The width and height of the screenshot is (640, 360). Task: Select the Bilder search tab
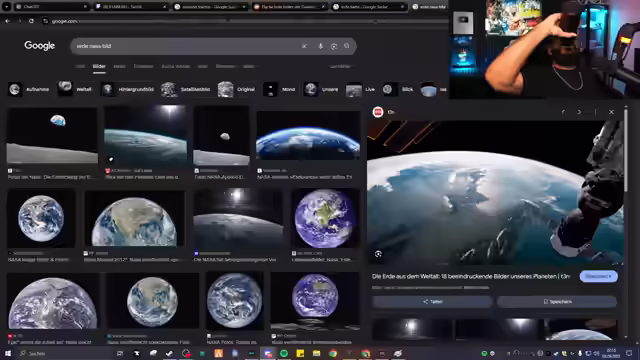[99, 66]
